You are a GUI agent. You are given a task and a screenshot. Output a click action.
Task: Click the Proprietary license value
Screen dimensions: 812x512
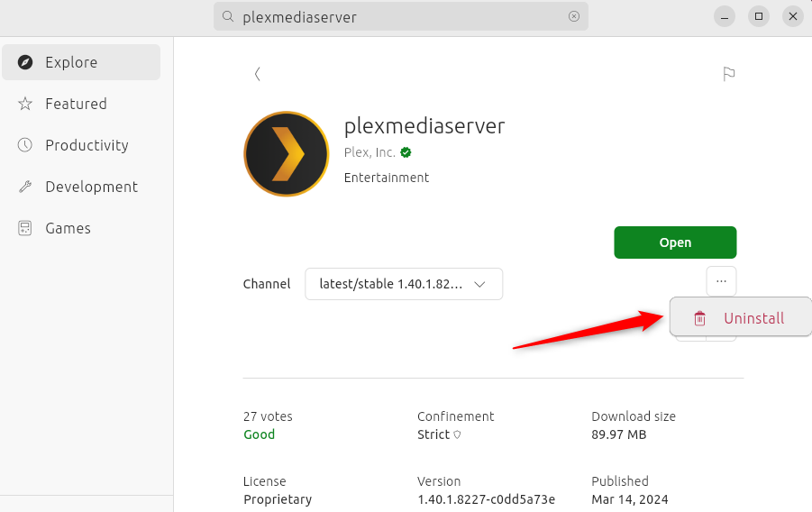coord(278,499)
